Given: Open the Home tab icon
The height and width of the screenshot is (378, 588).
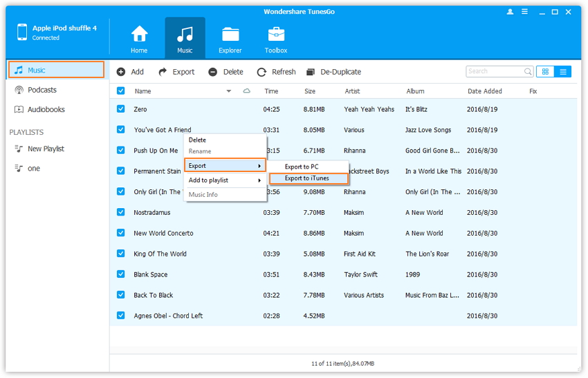Looking at the screenshot, I should point(140,35).
